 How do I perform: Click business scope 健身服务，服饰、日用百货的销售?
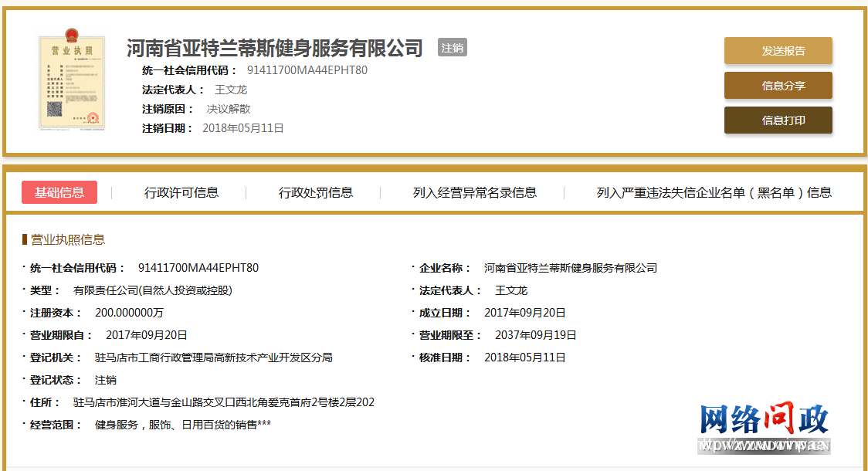point(183,425)
